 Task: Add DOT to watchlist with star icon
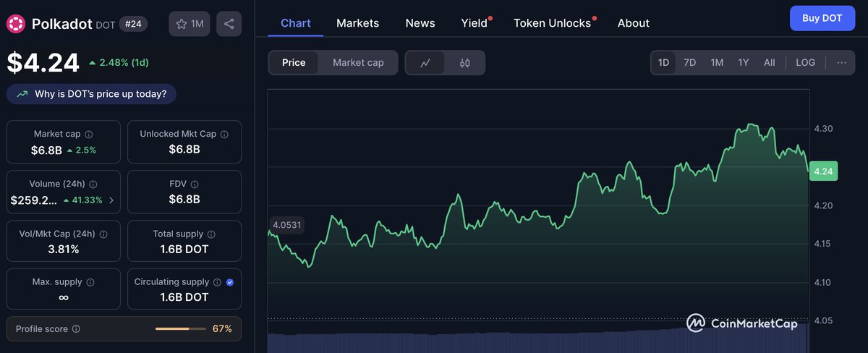(x=189, y=24)
